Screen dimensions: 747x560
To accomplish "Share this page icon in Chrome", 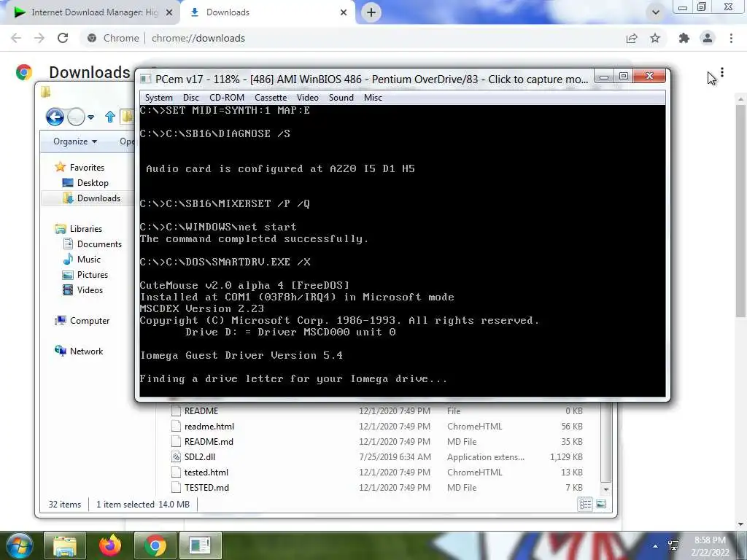I will point(632,38).
